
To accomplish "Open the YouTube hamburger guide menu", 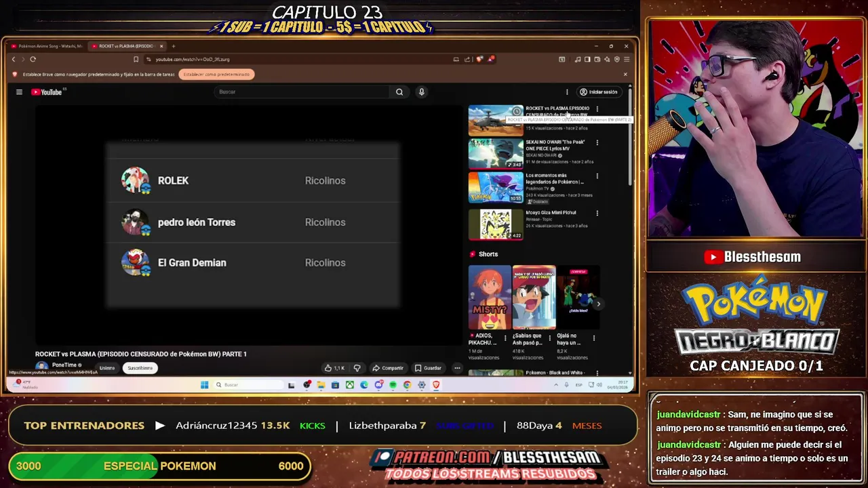I will point(19,92).
